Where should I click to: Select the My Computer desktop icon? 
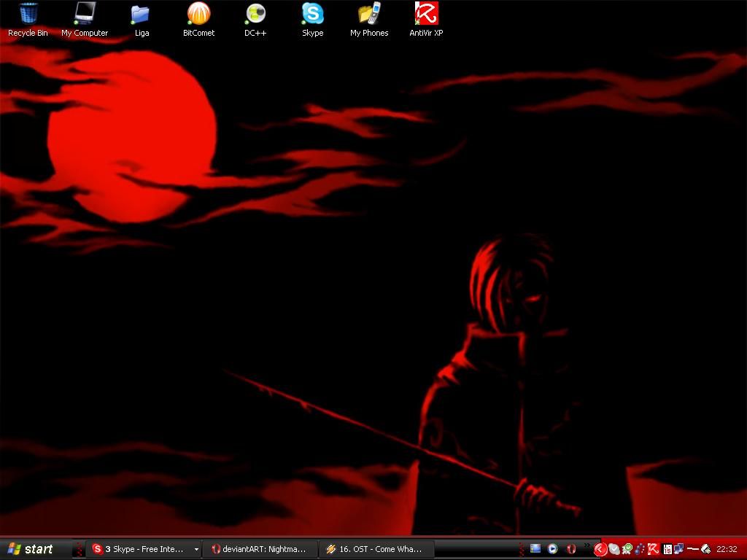coord(85,19)
